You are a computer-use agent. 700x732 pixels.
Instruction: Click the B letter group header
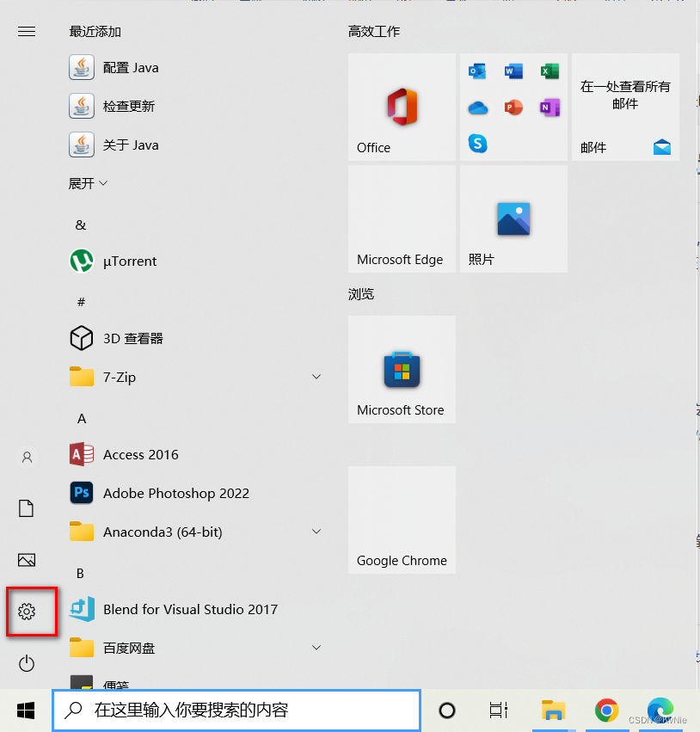coord(80,573)
